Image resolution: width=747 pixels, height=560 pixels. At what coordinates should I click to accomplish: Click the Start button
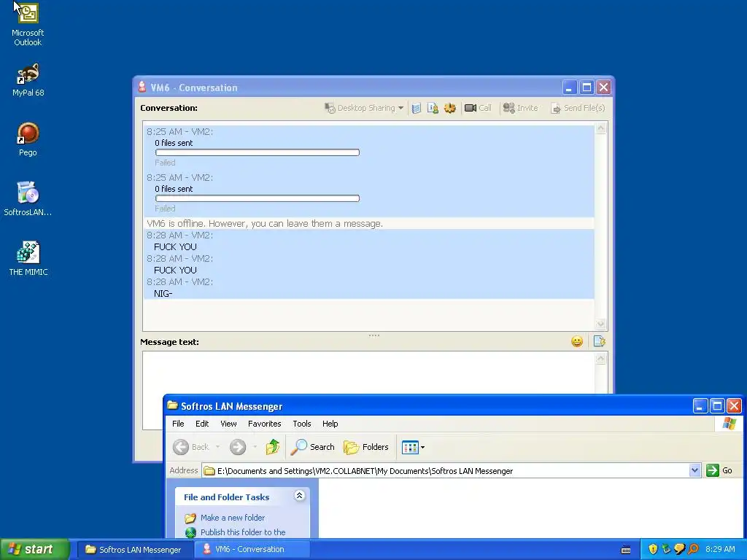click(x=34, y=550)
